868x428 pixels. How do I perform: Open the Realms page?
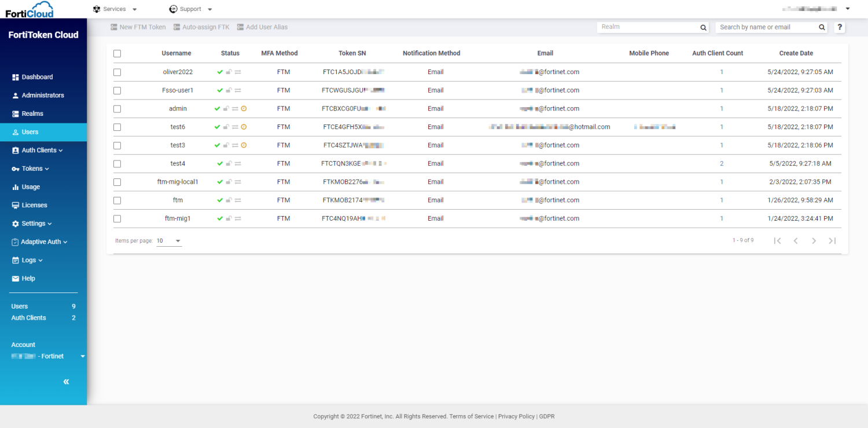point(32,113)
